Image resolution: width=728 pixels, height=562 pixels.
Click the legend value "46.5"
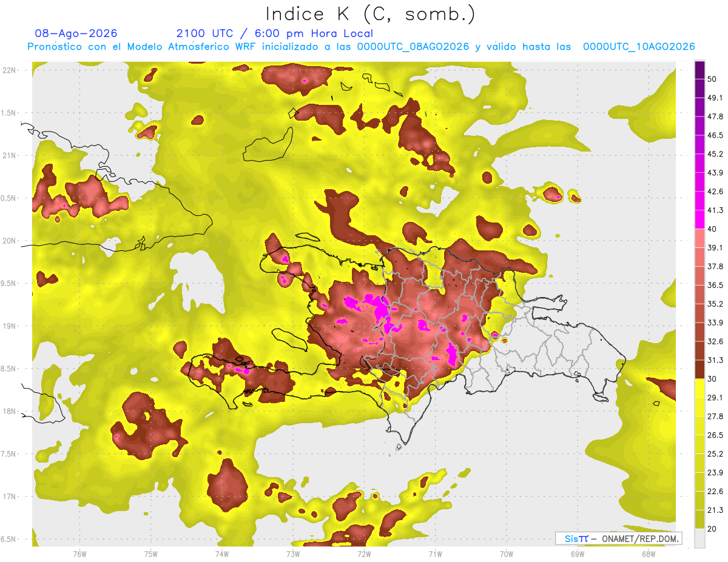tap(715, 135)
